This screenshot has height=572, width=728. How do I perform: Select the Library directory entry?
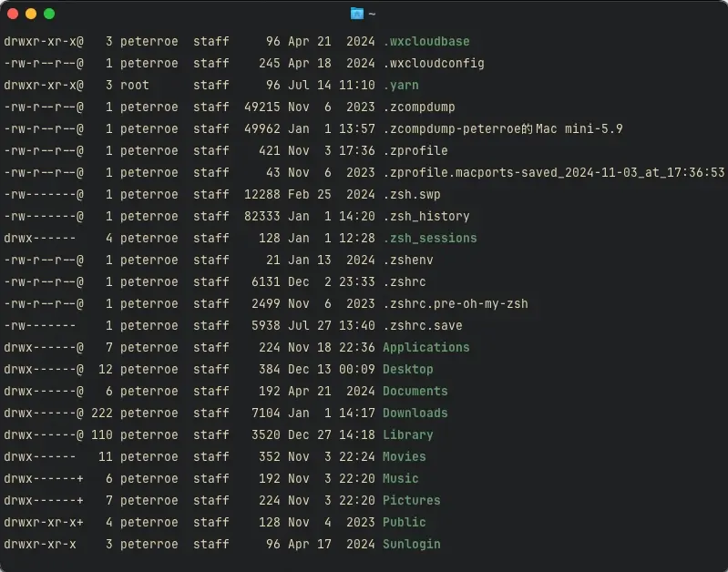click(407, 434)
